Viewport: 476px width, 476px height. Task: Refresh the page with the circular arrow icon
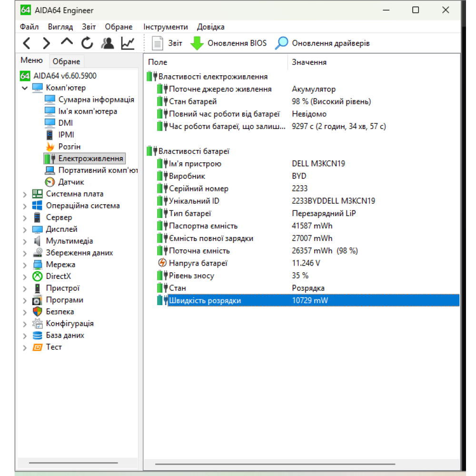tap(87, 43)
